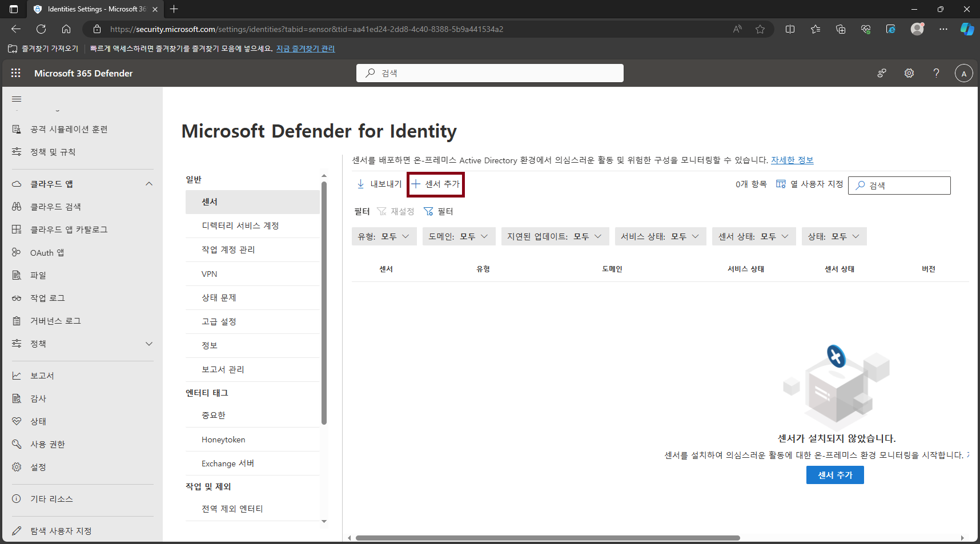Click the Read aloud icon in address bar
Viewport: 980px width, 544px height.
pos(737,29)
